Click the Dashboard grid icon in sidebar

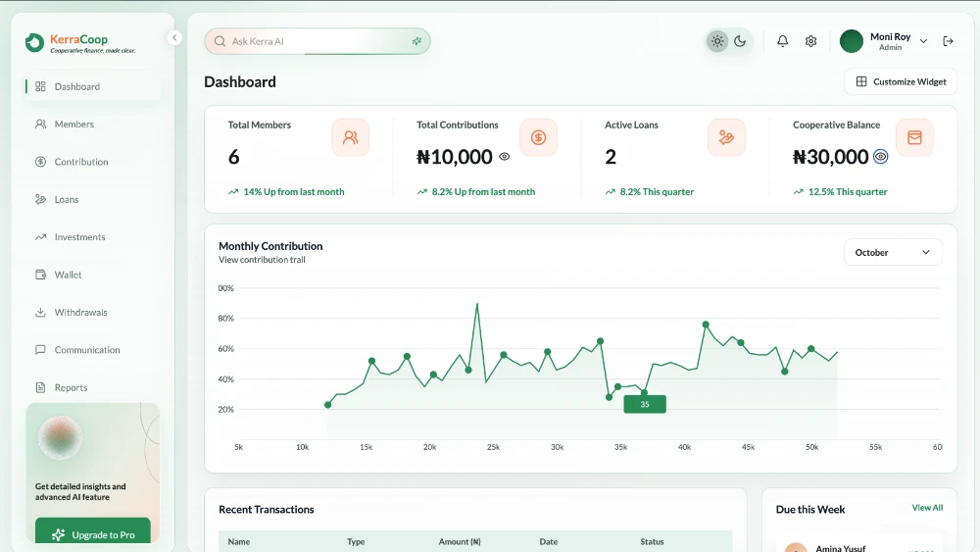tap(40, 86)
